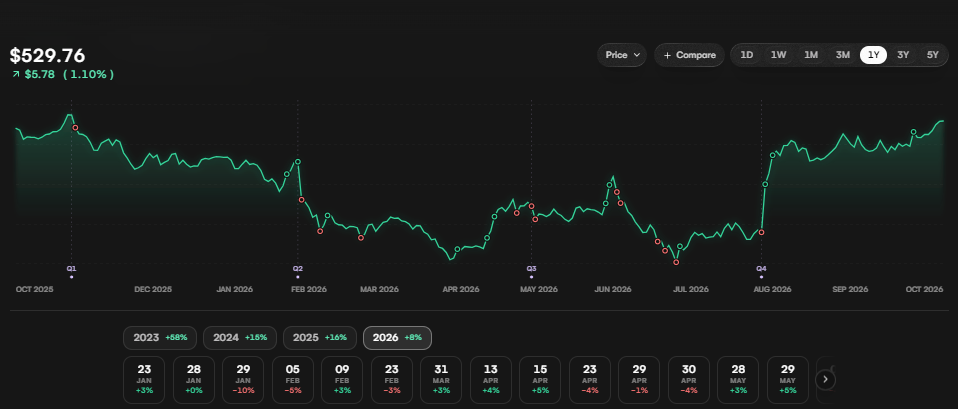This screenshot has height=409, width=958.
Task: Click the green marker near October 2026 end
Action: pos(913,131)
